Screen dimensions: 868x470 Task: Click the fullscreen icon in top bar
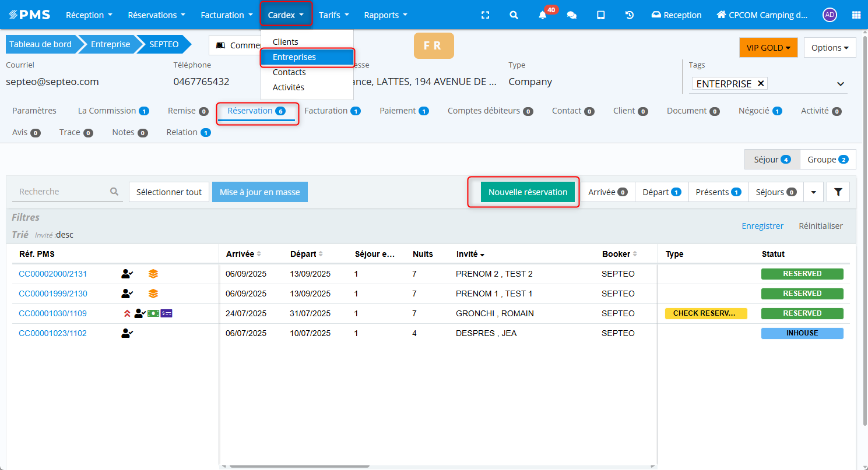point(485,15)
